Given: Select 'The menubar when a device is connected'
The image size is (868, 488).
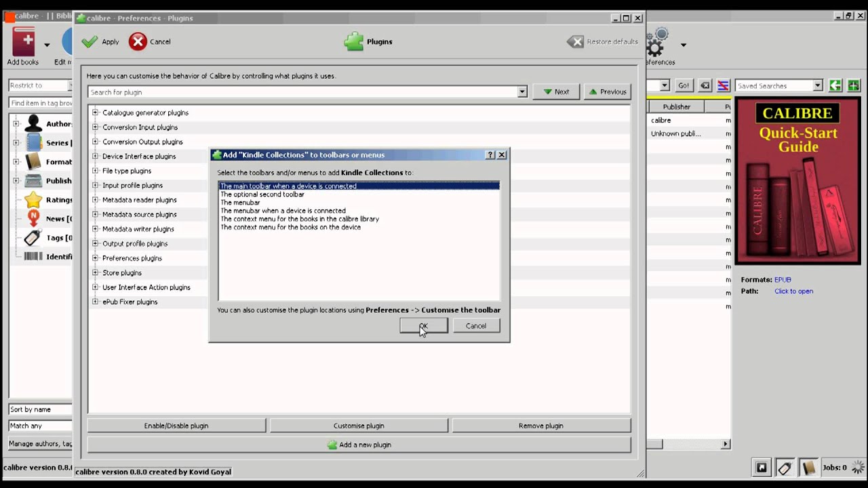Looking at the screenshot, I should point(359,211).
